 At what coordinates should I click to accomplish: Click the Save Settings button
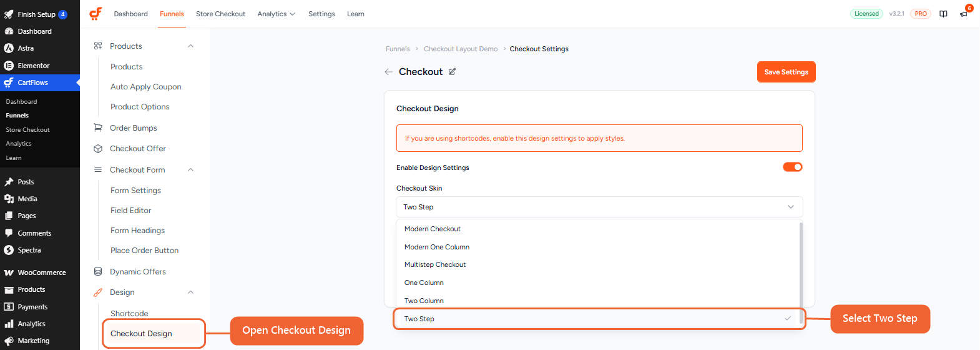[786, 72]
